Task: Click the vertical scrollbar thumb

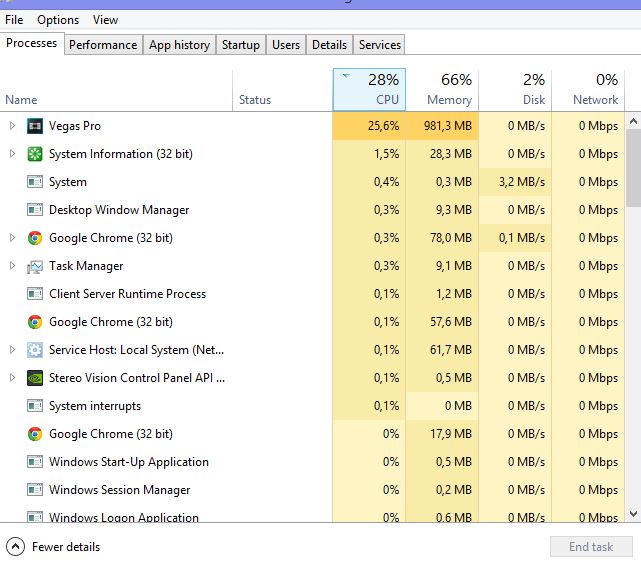Action: tap(633, 168)
